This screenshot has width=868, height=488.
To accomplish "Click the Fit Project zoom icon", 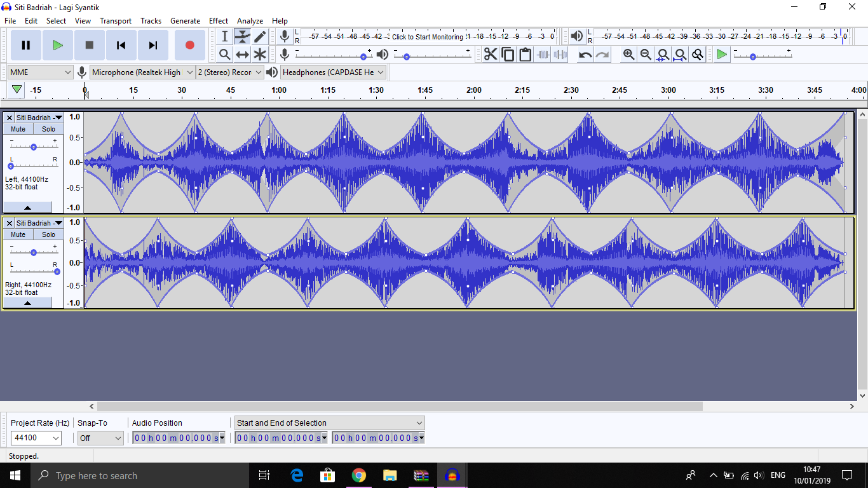I will point(681,55).
